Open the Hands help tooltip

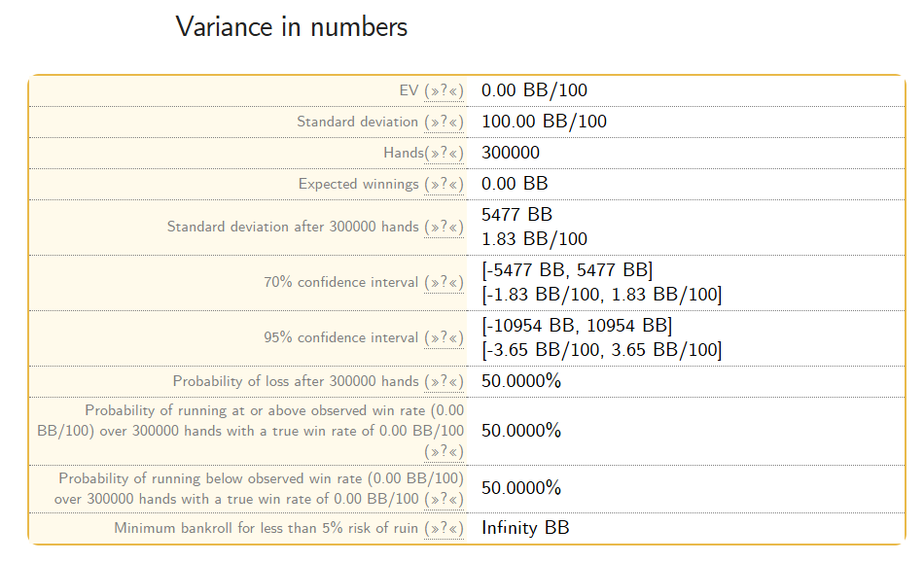(x=444, y=153)
